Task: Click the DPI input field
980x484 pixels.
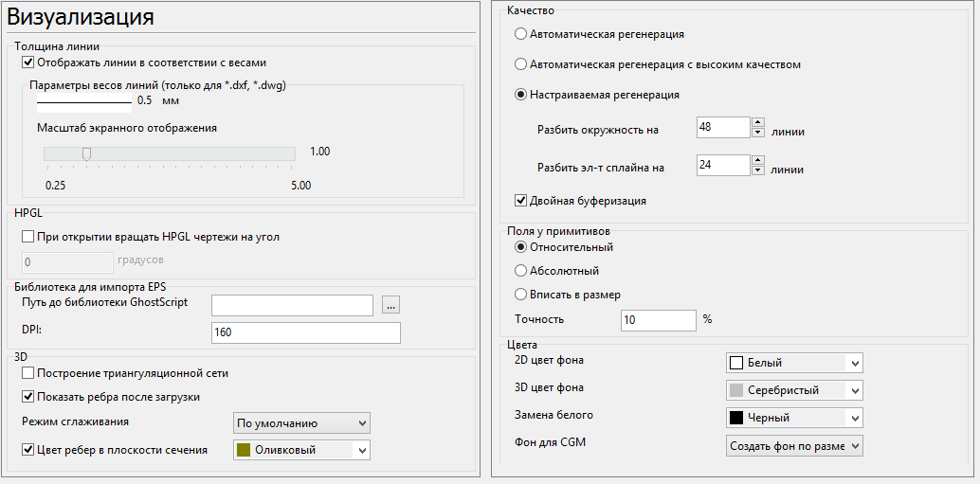Action: click(305, 332)
